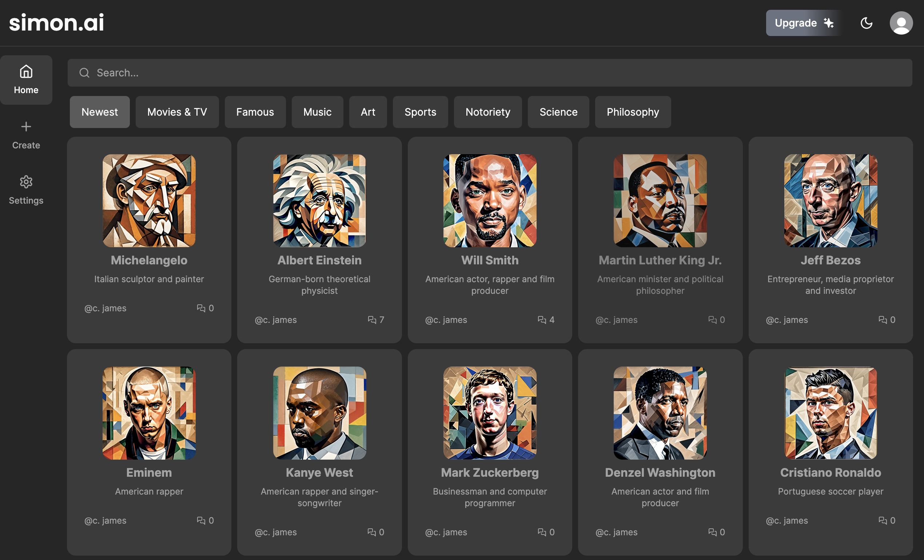
Task: Open the Jeff Bezos character card
Action: tap(830, 240)
